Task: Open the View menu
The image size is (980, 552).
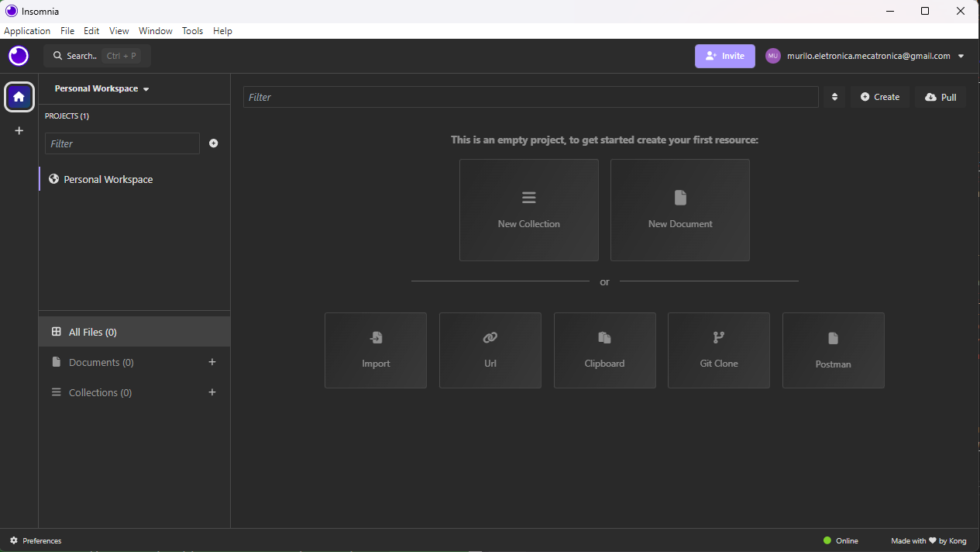Action: [119, 31]
